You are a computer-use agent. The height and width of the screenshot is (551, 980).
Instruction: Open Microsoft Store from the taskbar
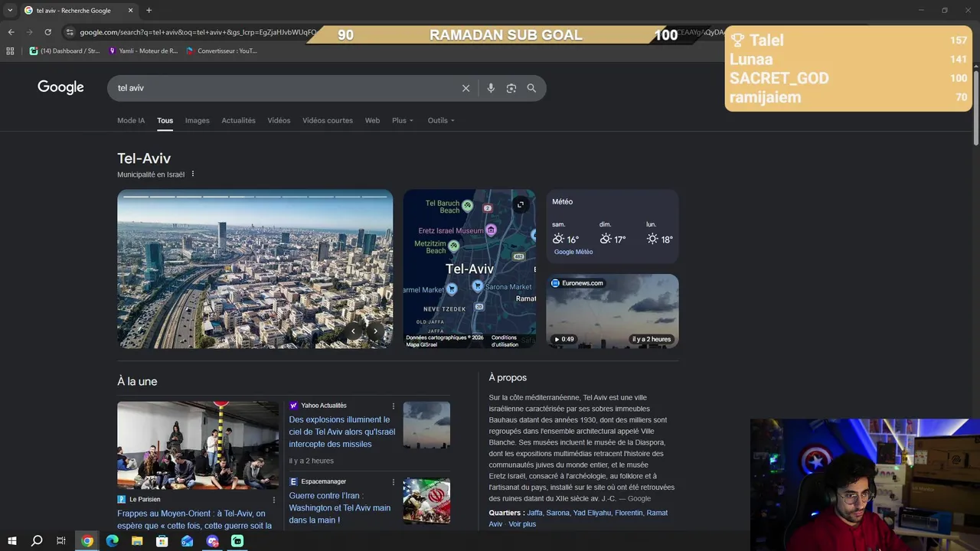pyautogui.click(x=162, y=541)
